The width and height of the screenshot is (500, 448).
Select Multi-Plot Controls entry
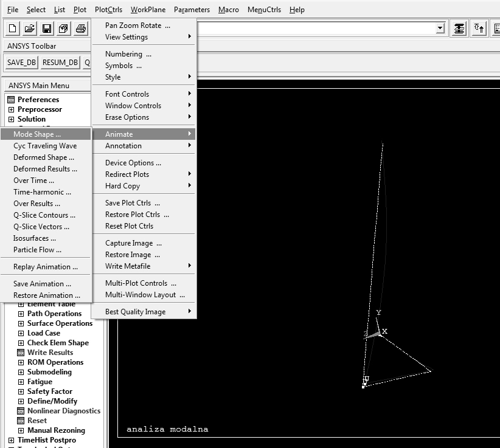point(144,283)
